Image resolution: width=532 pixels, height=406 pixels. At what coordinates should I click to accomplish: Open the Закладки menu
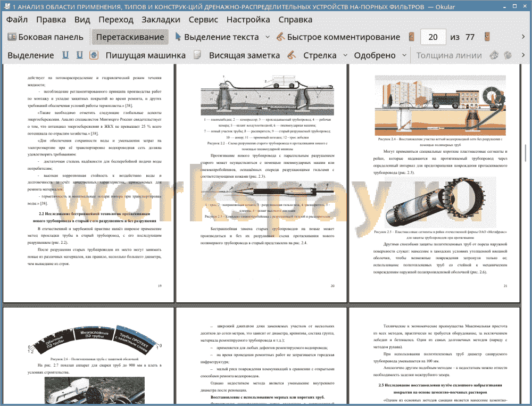161,20
